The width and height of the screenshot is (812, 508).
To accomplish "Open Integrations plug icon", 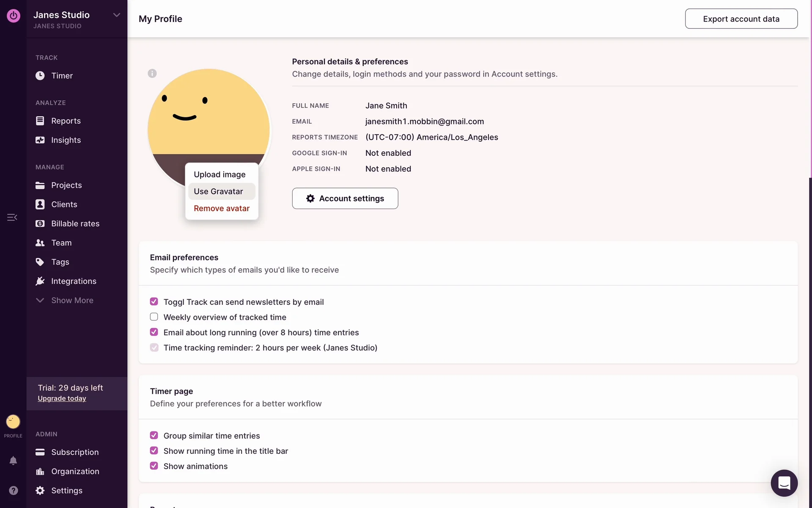I will click(x=40, y=281).
